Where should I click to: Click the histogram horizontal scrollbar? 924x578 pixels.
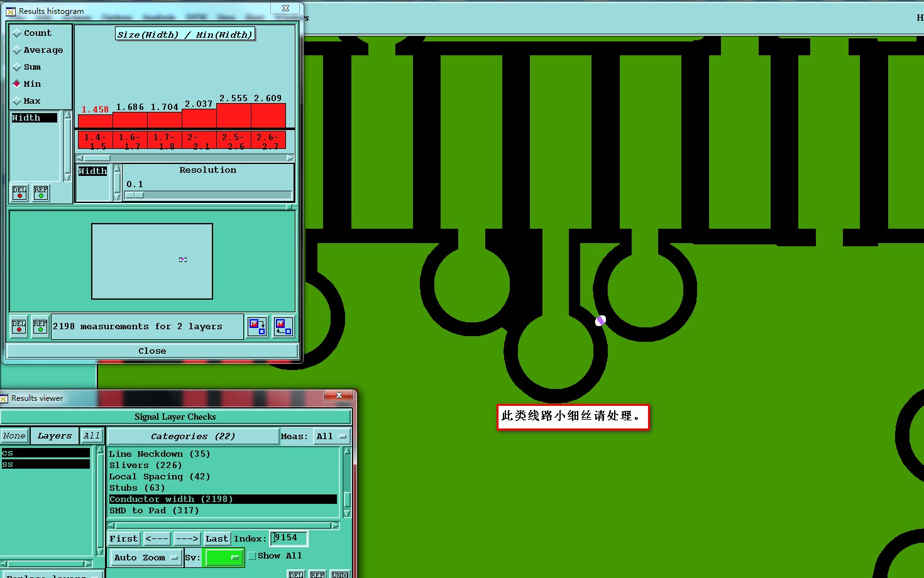tap(185, 158)
